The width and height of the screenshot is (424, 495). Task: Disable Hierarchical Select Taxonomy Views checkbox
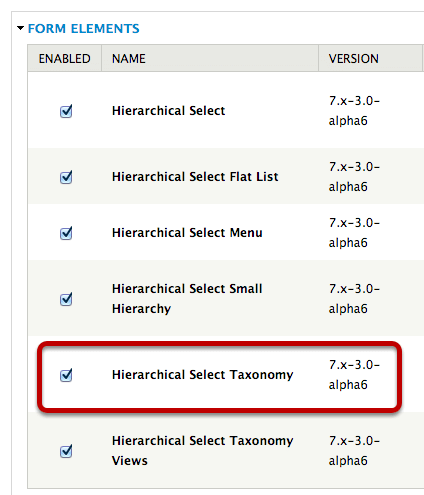66,451
